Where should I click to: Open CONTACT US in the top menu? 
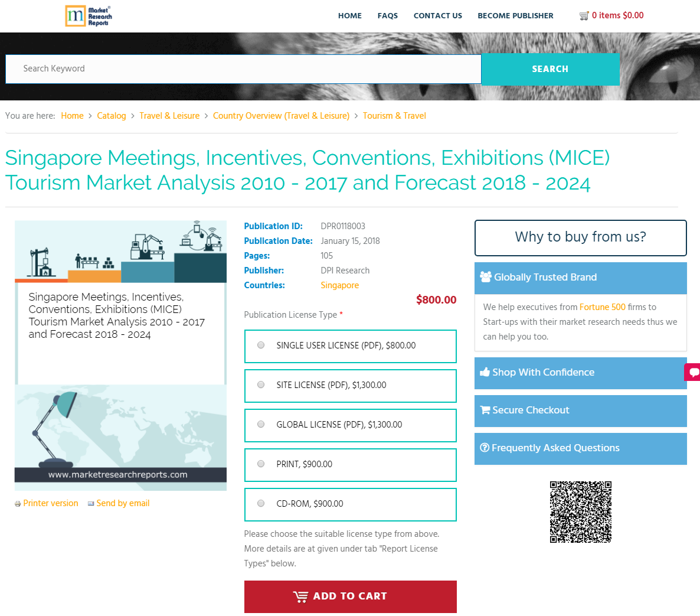coord(438,15)
